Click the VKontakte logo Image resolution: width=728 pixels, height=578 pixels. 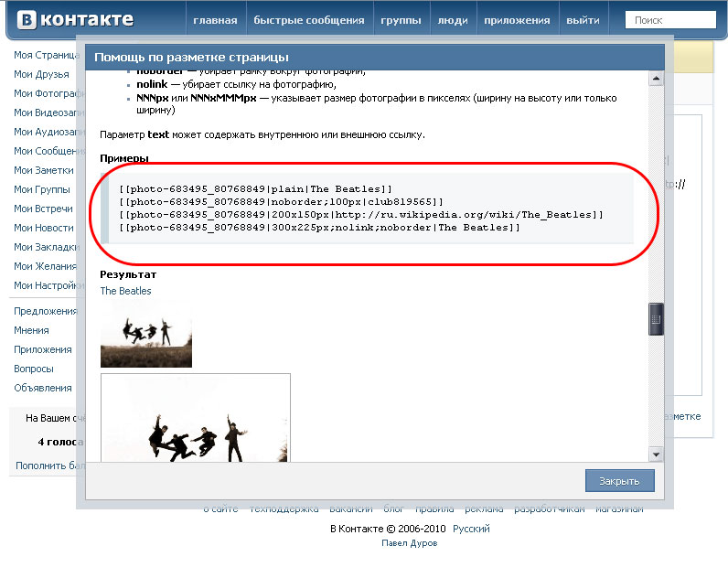pos(75,20)
